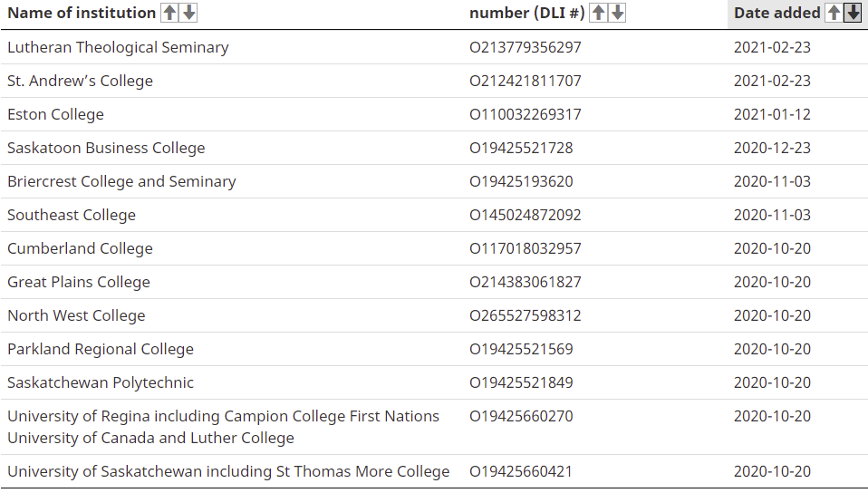Select the St. Andrew's College row

(434, 81)
